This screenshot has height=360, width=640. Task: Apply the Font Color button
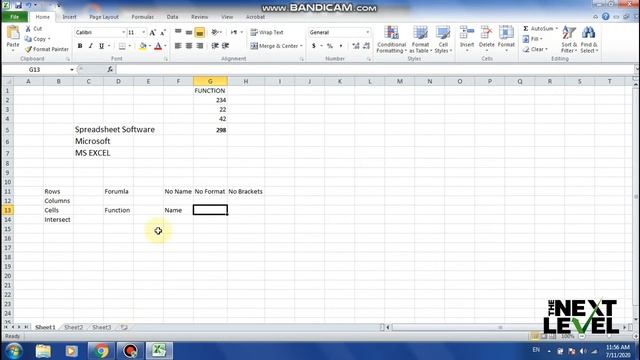[x=158, y=46]
